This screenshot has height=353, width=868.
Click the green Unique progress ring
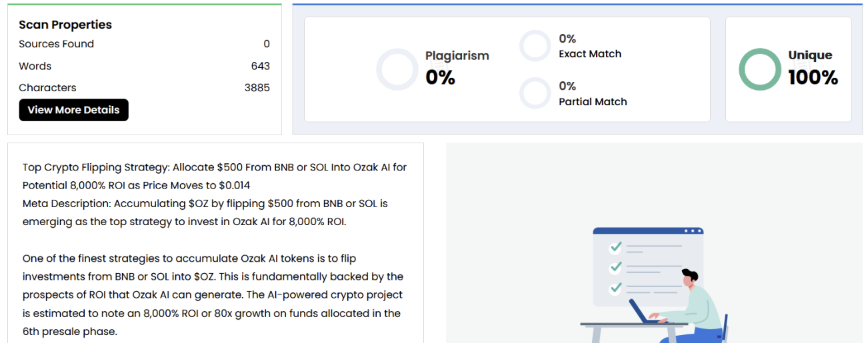coord(759,69)
